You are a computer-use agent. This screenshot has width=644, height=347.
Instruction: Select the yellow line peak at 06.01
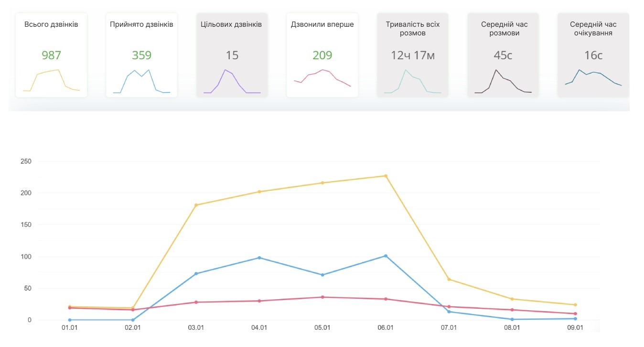(386, 176)
